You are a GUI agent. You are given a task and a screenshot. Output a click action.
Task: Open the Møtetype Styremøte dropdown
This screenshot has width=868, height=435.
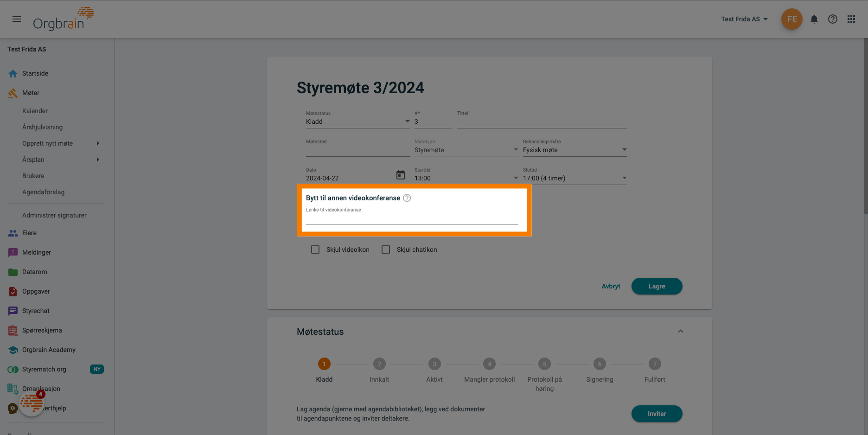click(466, 150)
